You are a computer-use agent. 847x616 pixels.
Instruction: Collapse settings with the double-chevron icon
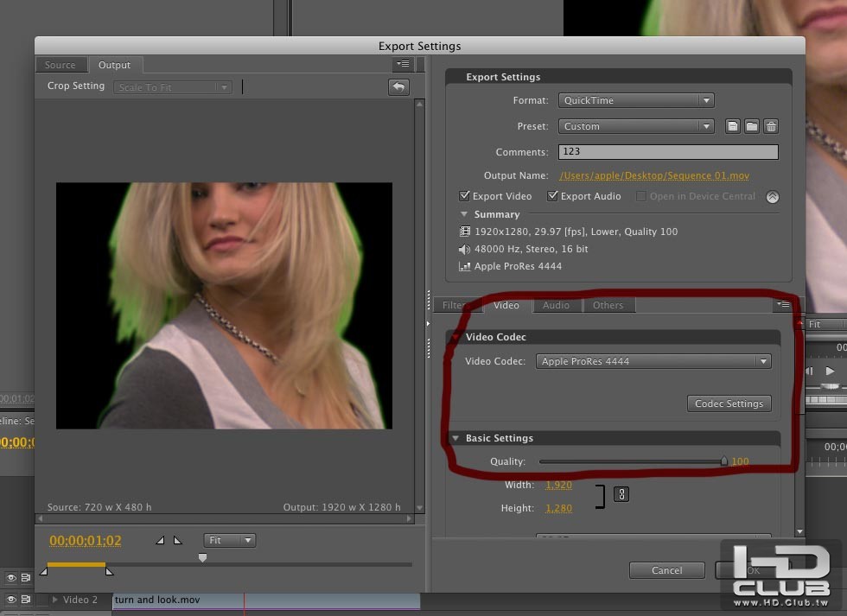(x=772, y=197)
